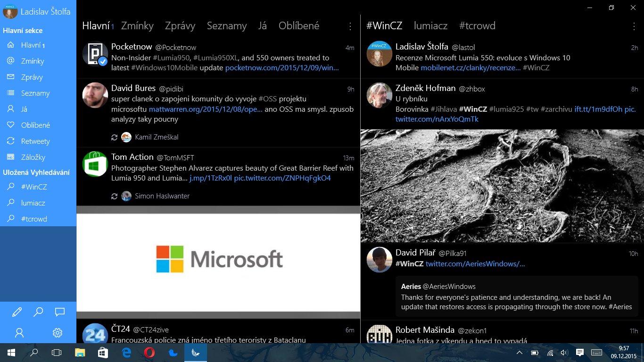Open left column three-dot options menu
Viewport: 644px width, 362px height.
point(350,26)
